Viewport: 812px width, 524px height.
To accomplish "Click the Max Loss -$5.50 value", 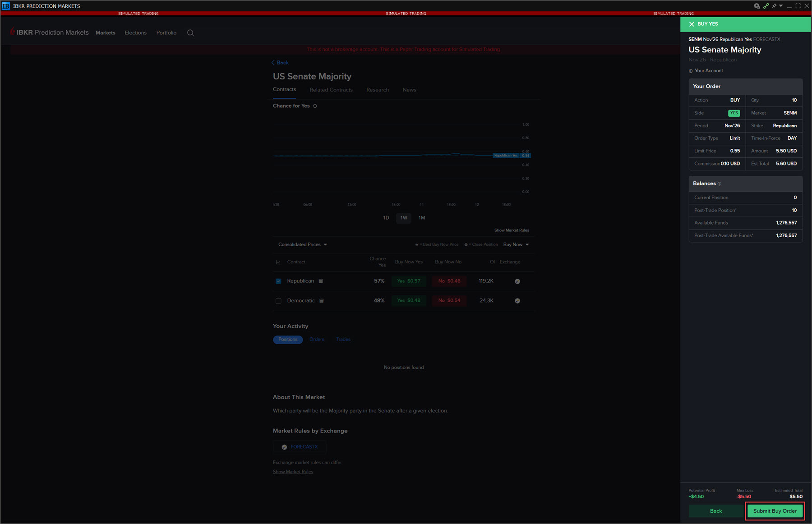I will [x=744, y=497].
